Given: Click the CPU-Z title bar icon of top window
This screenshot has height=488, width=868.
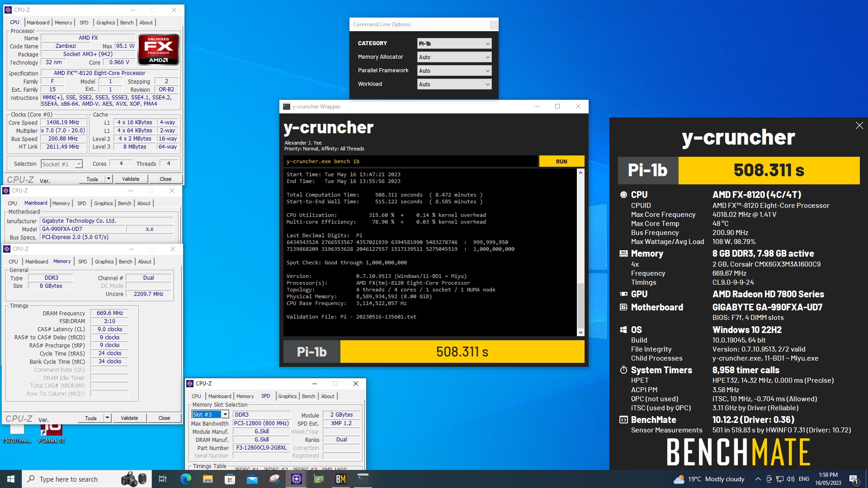Looking at the screenshot, I should (x=8, y=9).
